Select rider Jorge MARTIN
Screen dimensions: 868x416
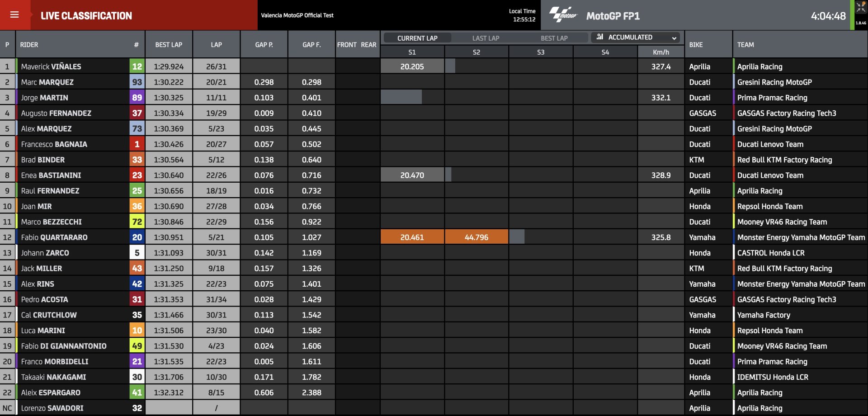(44, 98)
